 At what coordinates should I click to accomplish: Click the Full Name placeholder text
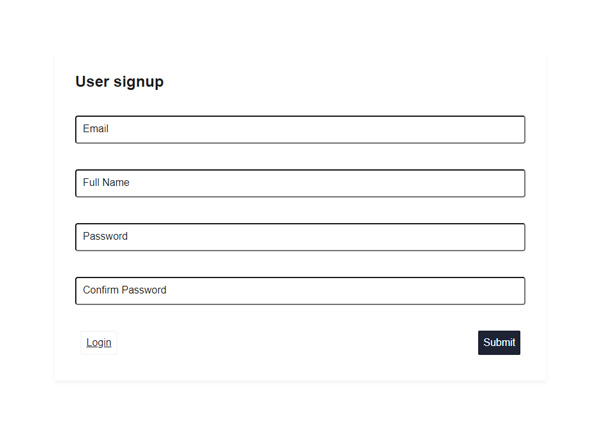click(x=106, y=183)
